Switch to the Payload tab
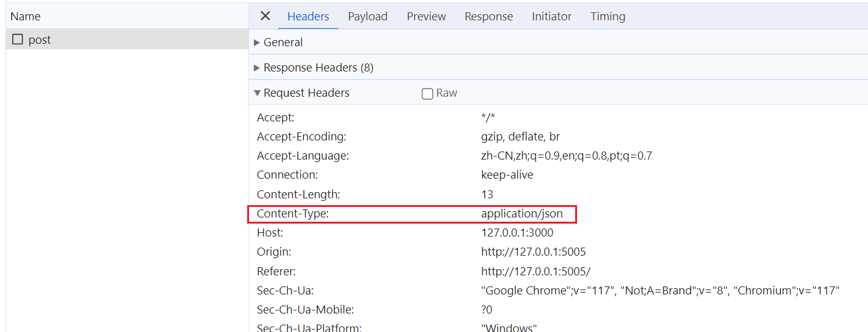Screen dimensions: 868x332 click(x=367, y=17)
